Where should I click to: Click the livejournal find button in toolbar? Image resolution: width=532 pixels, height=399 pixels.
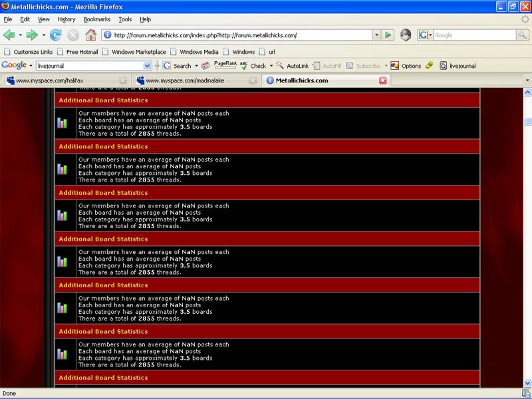point(458,66)
